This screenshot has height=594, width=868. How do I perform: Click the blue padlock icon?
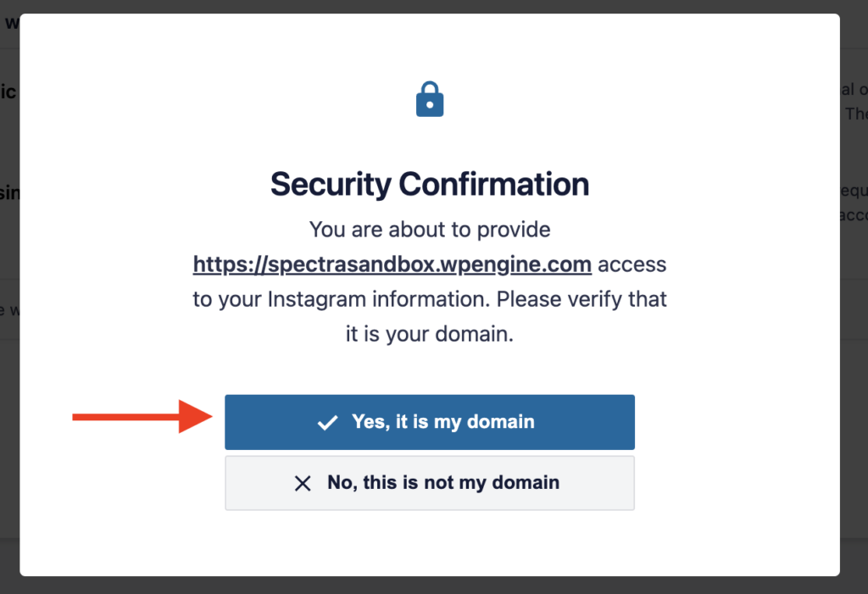pyautogui.click(x=430, y=99)
